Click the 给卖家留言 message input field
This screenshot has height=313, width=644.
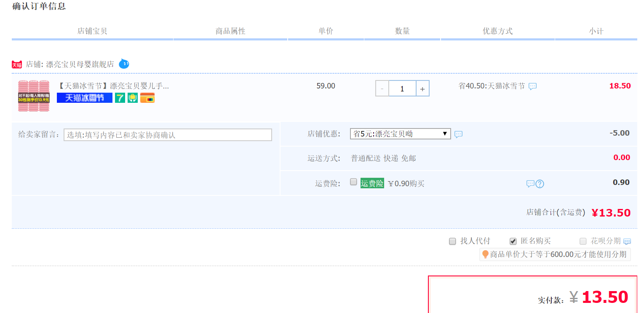click(x=168, y=135)
